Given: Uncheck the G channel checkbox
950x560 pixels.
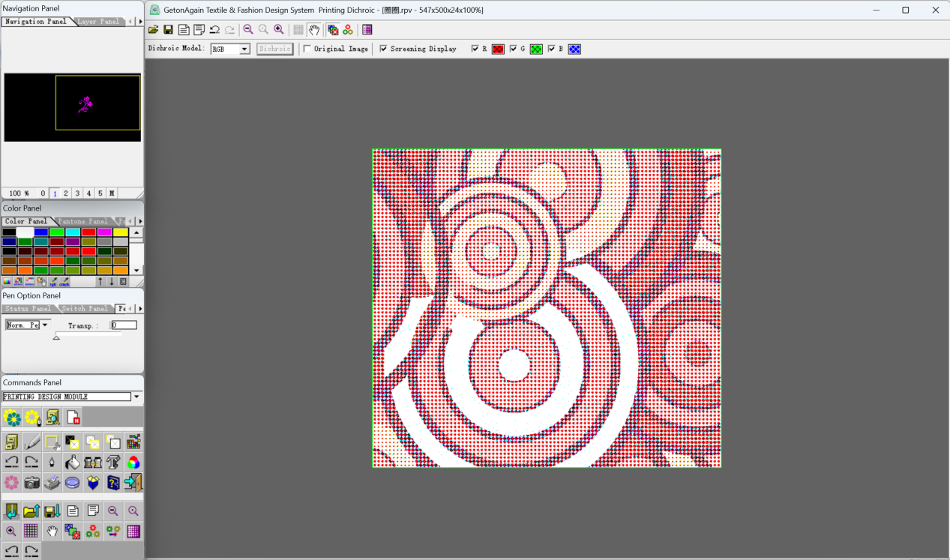Looking at the screenshot, I should pyautogui.click(x=514, y=49).
